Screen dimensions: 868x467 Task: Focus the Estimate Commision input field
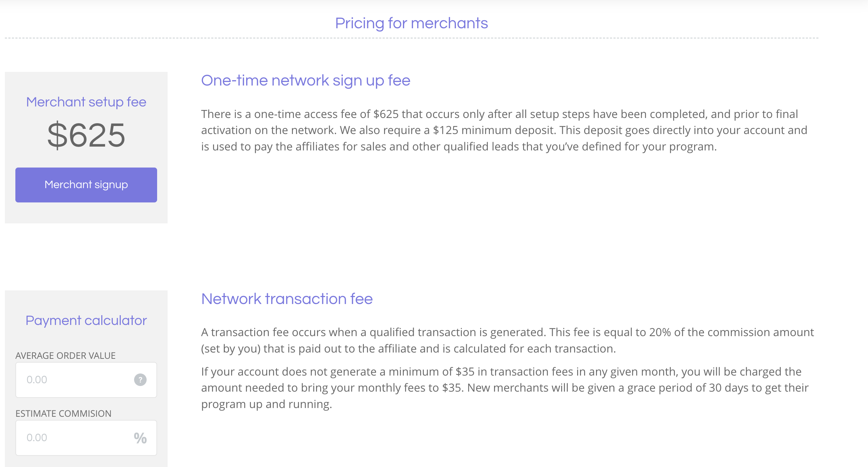tap(86, 438)
